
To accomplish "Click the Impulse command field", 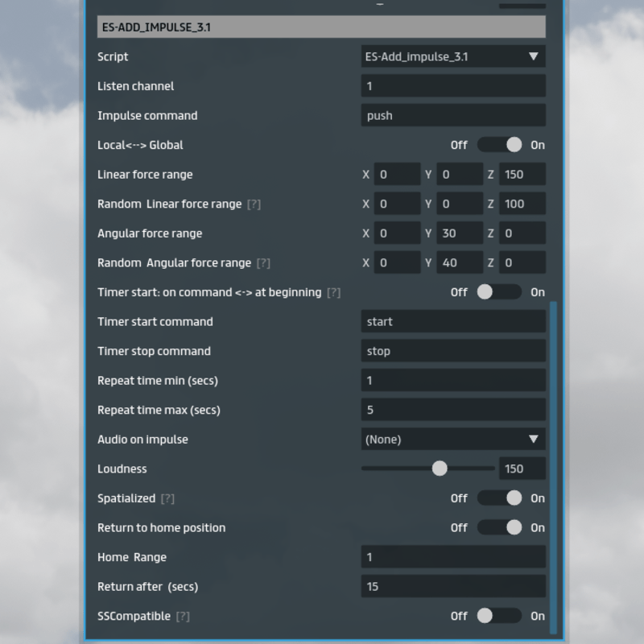I will [x=452, y=115].
